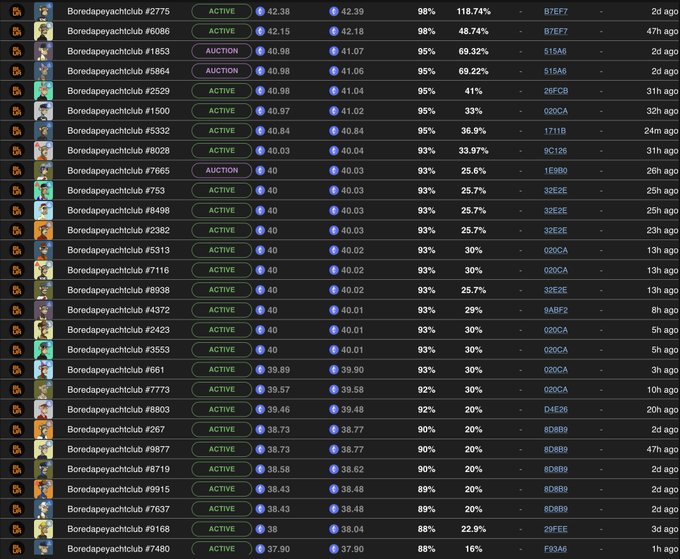Image resolution: width=680 pixels, height=559 pixels.
Task: Open lender address 29FEE link
Action: [556, 529]
